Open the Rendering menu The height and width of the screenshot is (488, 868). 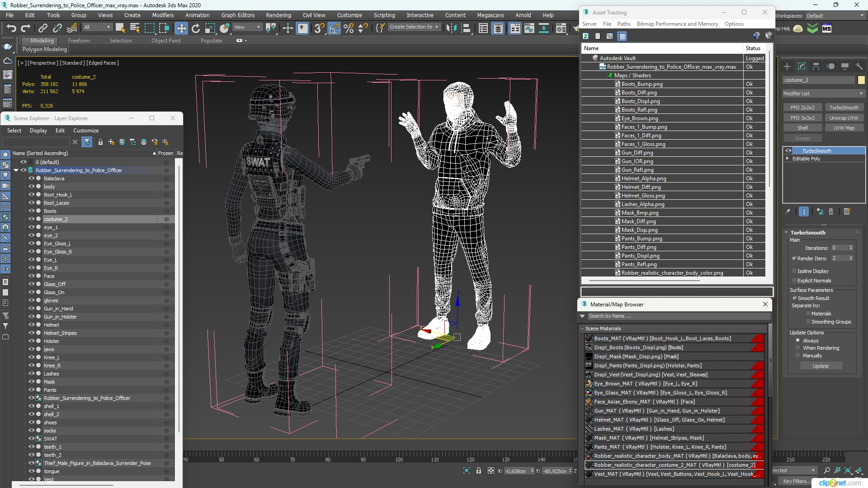click(x=278, y=15)
